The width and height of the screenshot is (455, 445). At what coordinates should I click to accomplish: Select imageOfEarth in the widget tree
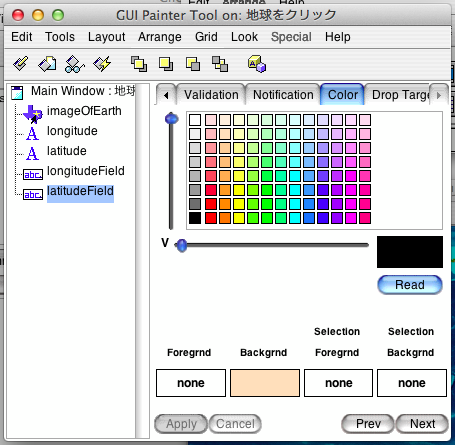pos(84,111)
